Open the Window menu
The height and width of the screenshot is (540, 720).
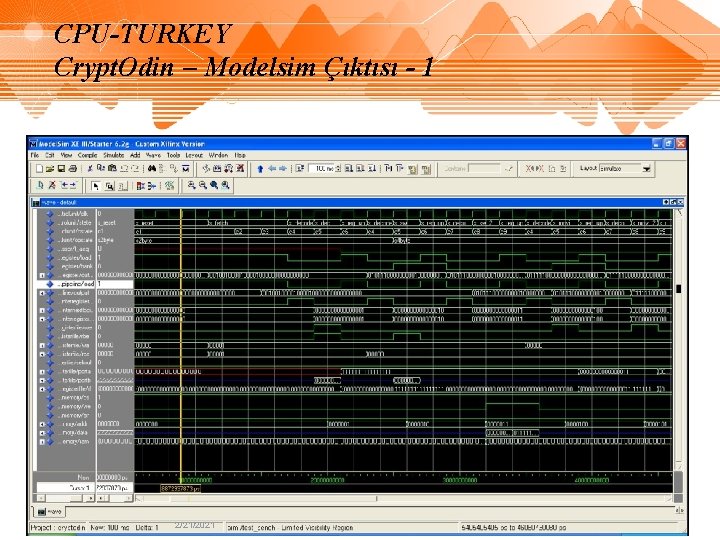[x=218, y=156]
